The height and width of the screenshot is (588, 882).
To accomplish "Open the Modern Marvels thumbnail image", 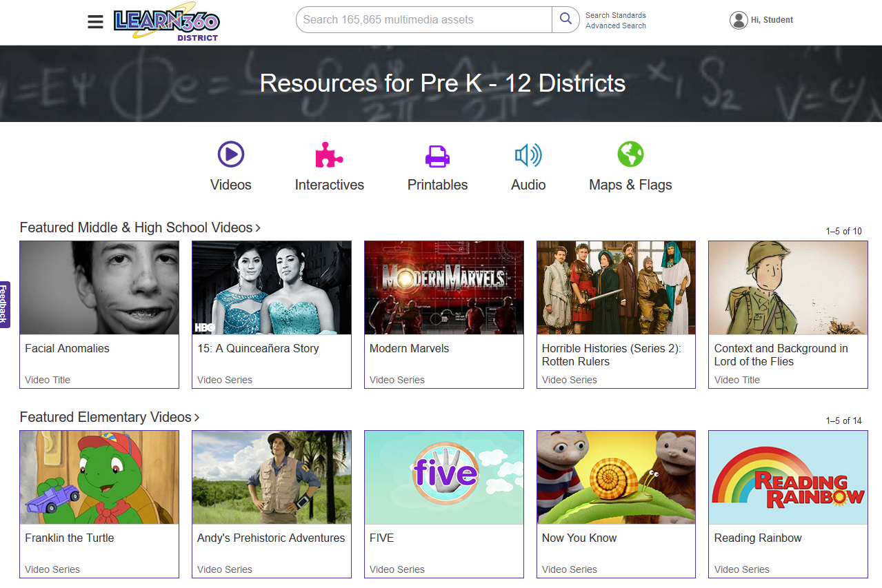I will 444,287.
